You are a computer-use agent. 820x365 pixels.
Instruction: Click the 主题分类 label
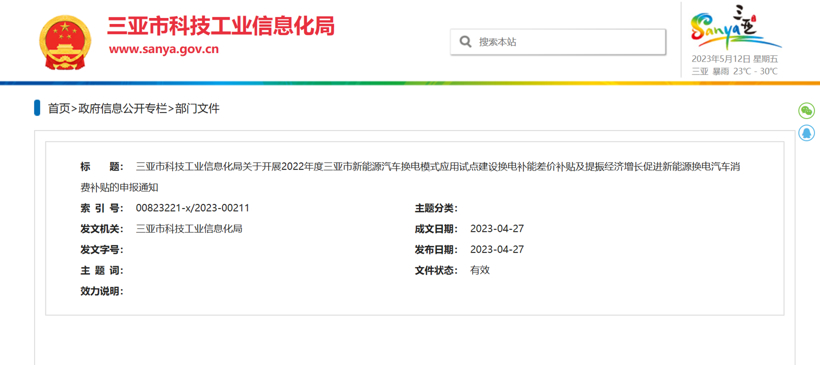[x=436, y=208]
